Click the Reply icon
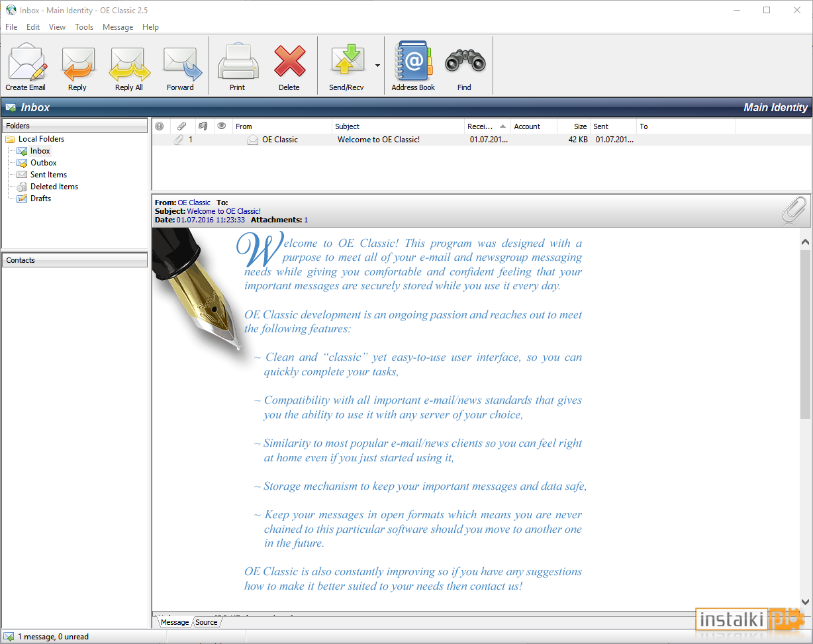Viewport: 813px width, 644px height. click(77, 66)
